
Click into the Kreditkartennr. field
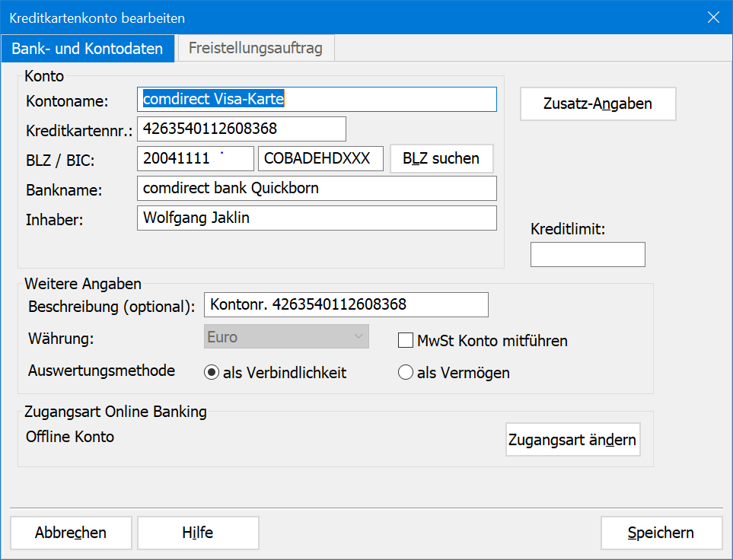(242, 129)
